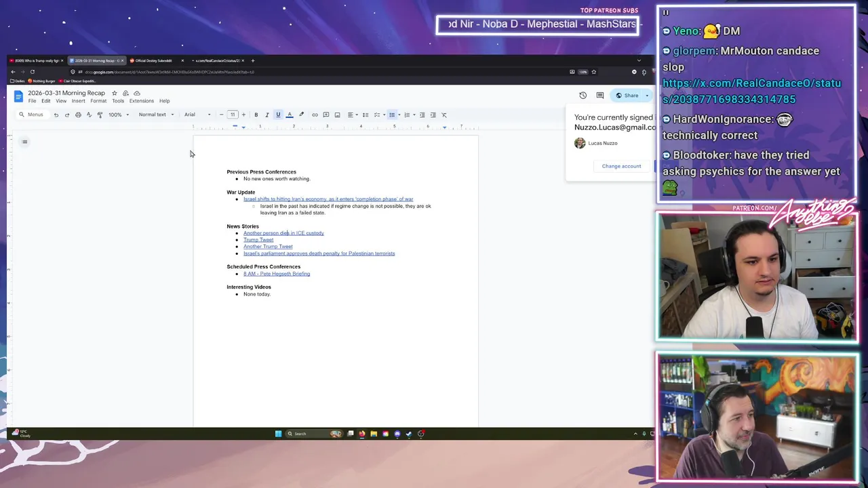868x488 pixels.
Task: Select the Paint format roller tool
Action: 100,115
